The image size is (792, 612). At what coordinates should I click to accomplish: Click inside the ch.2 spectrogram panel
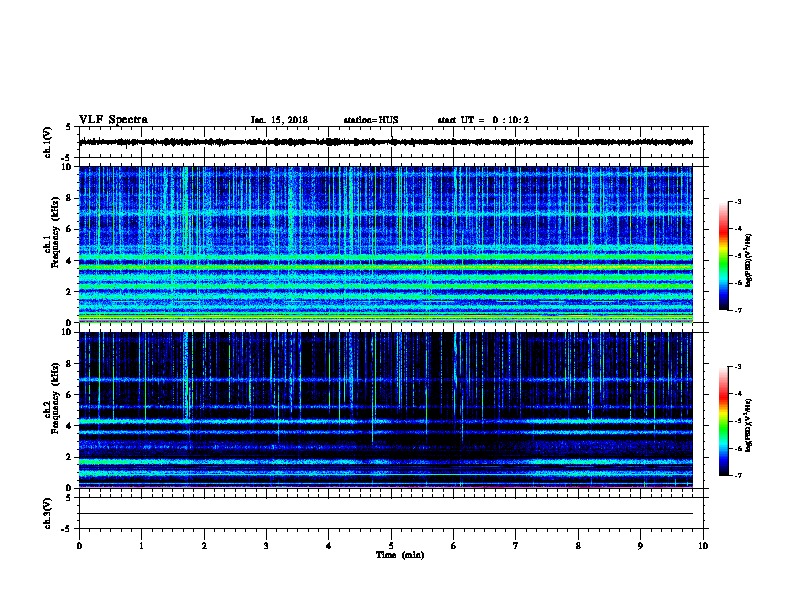[386, 410]
